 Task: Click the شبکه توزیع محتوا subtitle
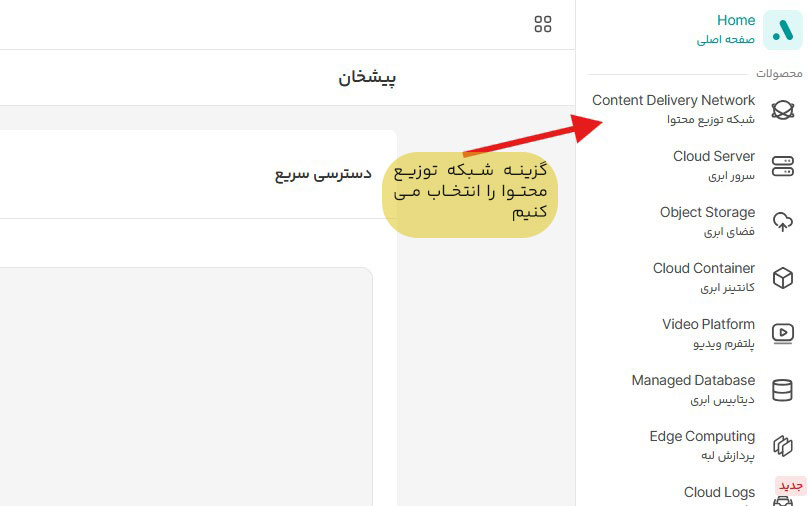pos(710,120)
